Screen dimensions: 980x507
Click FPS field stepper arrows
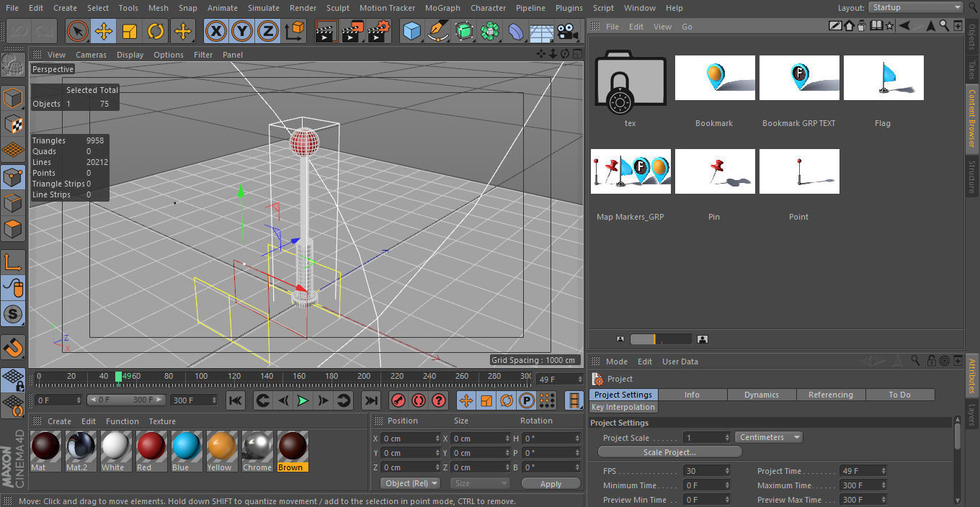click(726, 471)
